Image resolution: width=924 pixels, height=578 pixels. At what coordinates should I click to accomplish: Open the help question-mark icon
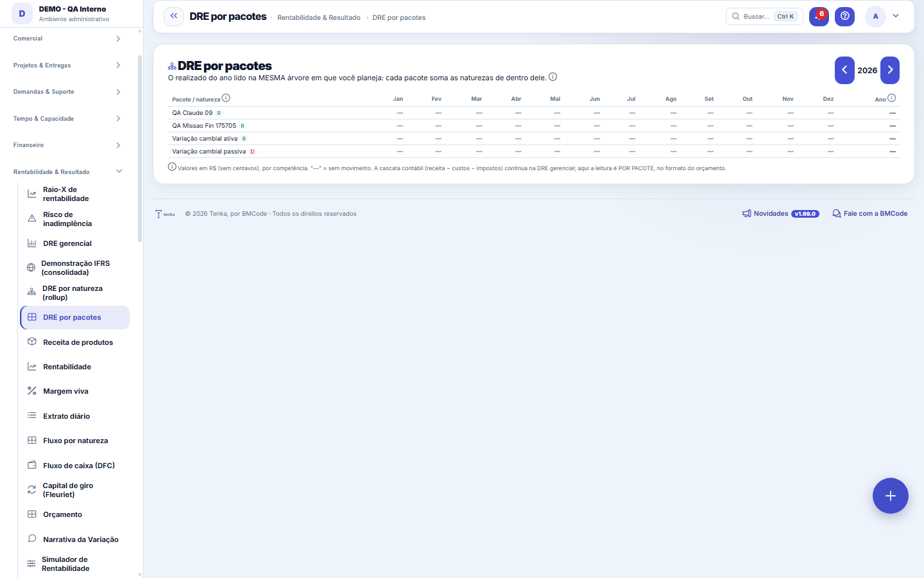click(845, 16)
